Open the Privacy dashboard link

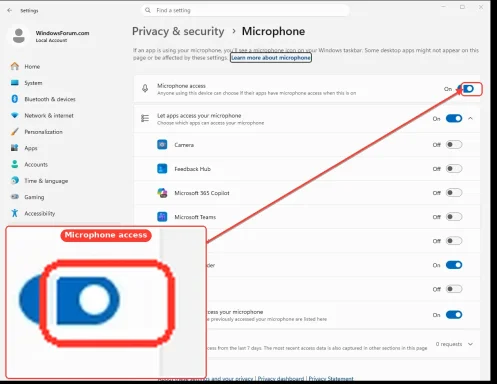click(x=281, y=378)
